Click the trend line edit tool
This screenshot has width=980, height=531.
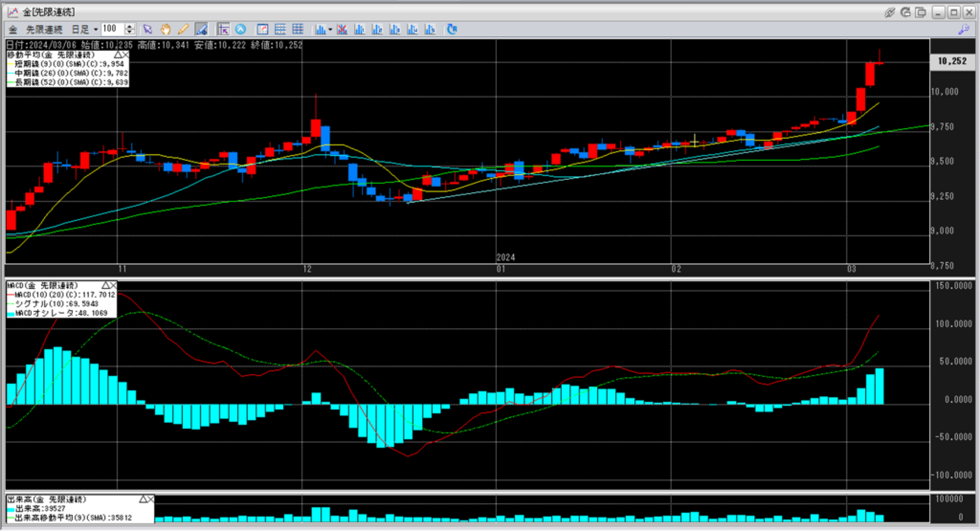(201, 29)
